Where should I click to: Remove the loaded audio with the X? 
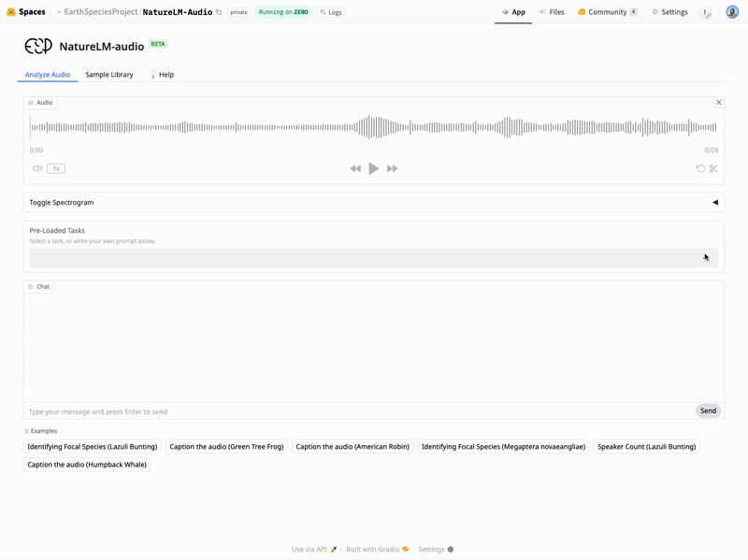[719, 102]
